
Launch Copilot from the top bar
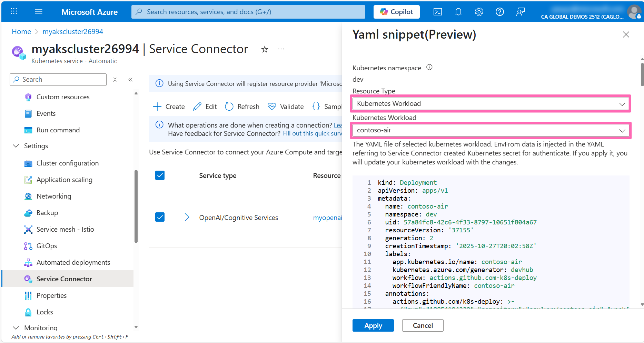[x=396, y=11]
